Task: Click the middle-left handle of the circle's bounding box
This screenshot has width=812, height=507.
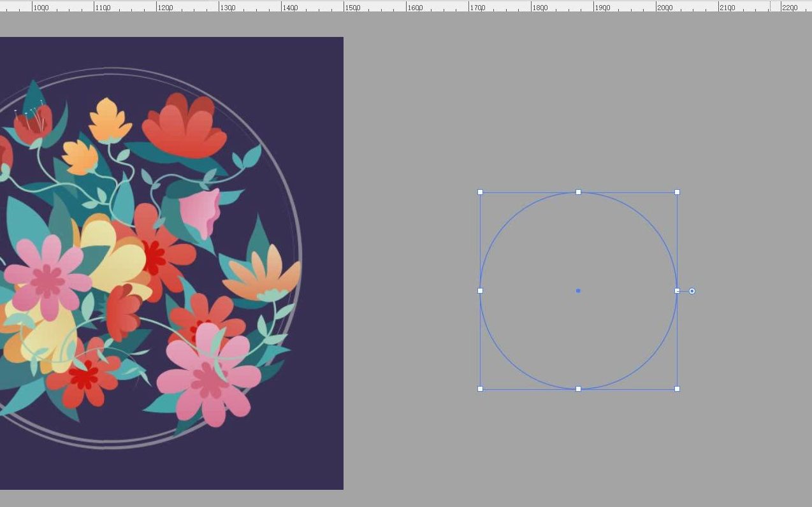Action: point(480,290)
